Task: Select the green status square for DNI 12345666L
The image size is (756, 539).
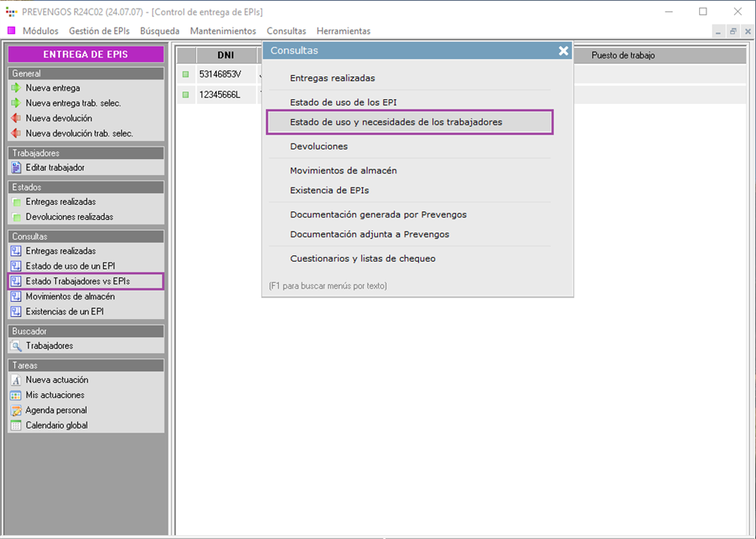Action: pyautogui.click(x=186, y=95)
